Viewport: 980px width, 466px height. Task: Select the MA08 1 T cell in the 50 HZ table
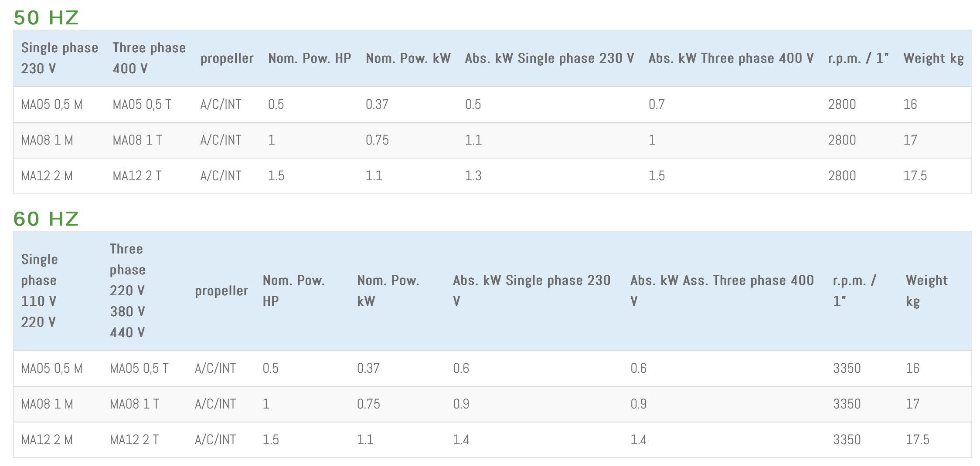point(137,140)
